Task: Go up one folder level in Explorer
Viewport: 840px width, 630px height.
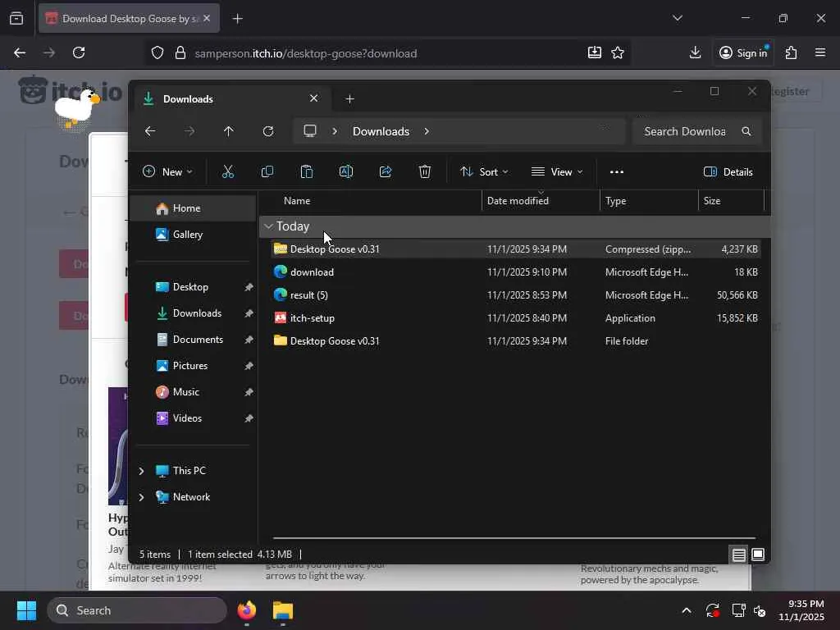Action: (x=229, y=131)
